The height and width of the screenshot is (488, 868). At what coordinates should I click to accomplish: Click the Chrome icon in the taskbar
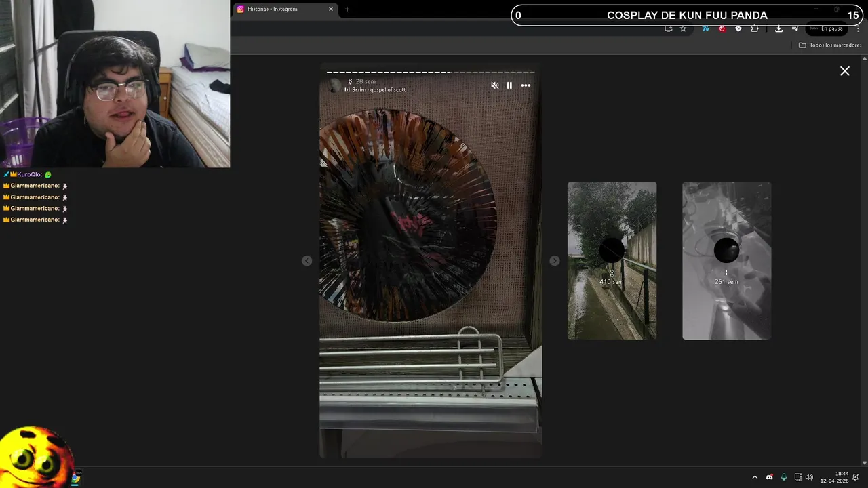tap(75, 478)
